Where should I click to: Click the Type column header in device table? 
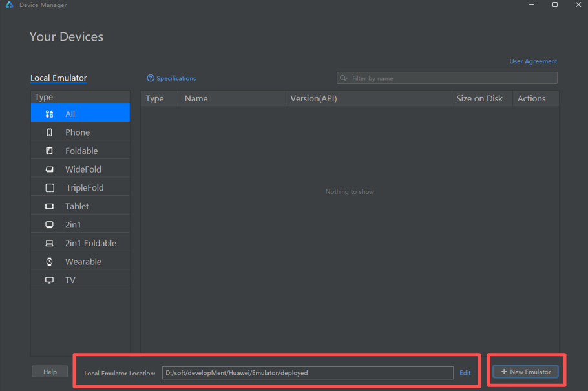[160, 99]
